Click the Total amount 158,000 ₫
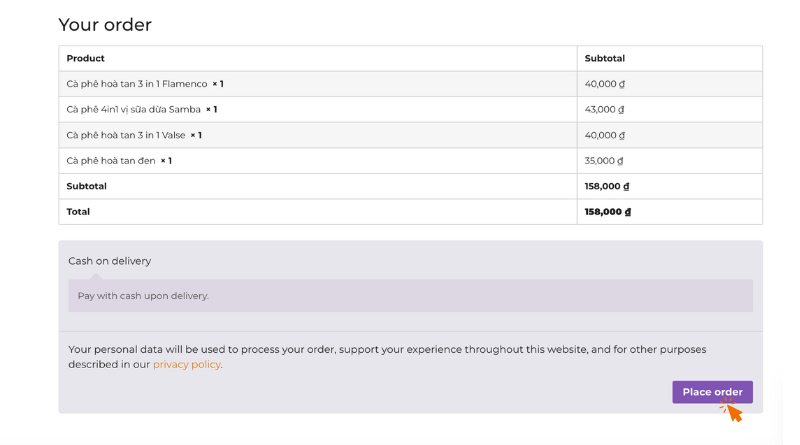 pyautogui.click(x=608, y=212)
